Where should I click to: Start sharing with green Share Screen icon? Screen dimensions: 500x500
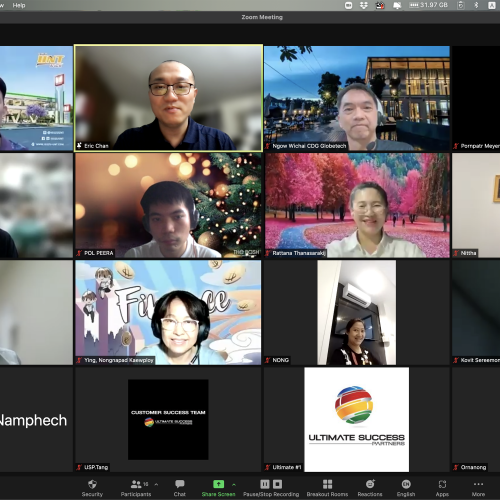(219, 484)
